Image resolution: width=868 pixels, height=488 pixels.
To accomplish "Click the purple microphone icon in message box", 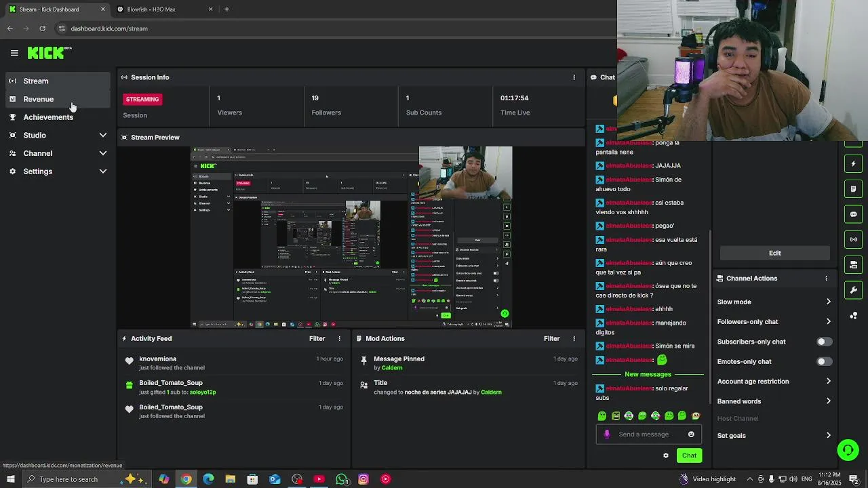I will pyautogui.click(x=607, y=434).
